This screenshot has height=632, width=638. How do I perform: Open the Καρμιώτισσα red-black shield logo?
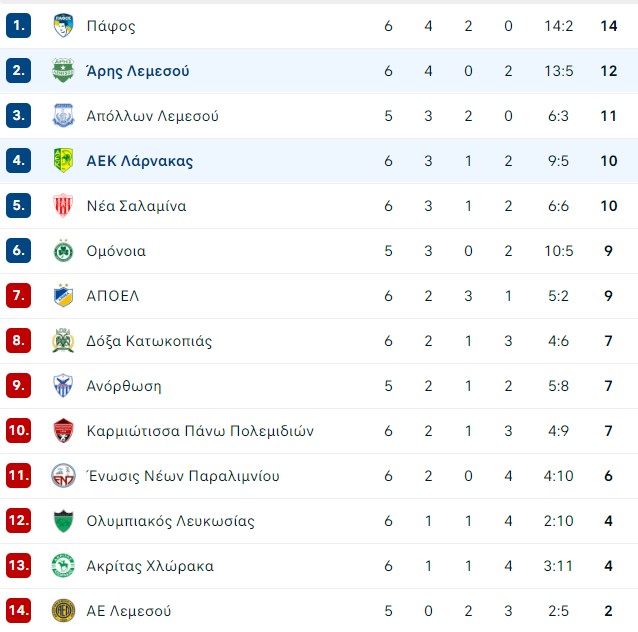(x=63, y=431)
